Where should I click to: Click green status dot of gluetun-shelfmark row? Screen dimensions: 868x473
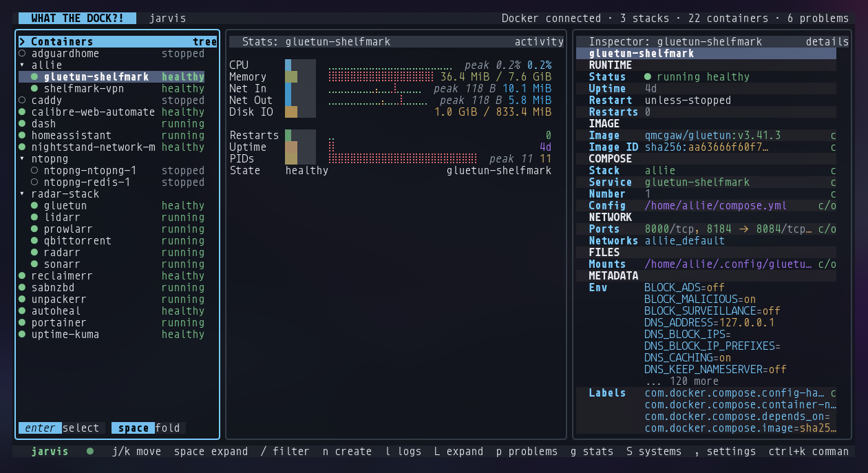point(34,77)
